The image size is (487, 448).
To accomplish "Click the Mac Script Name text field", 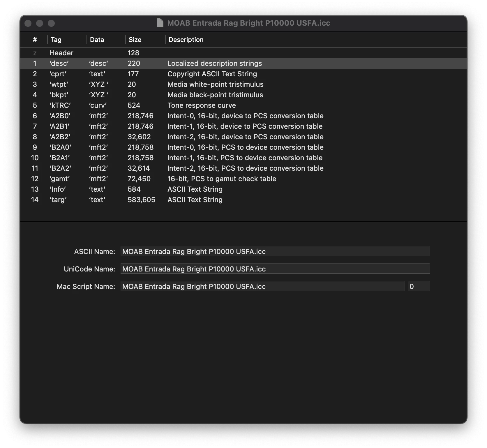I will click(262, 286).
